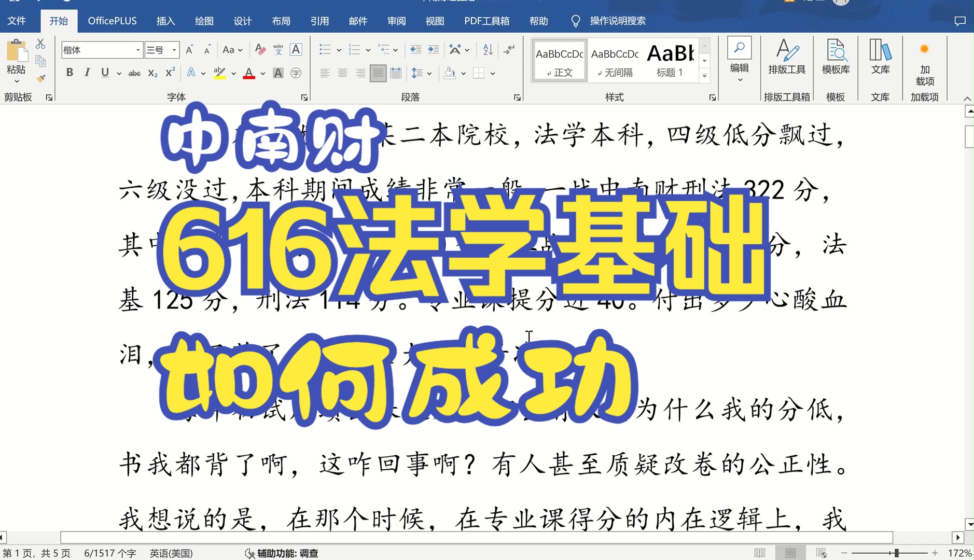This screenshot has height=560, width=974.
Task: Switch to Print Layout view
Action: pos(790,553)
